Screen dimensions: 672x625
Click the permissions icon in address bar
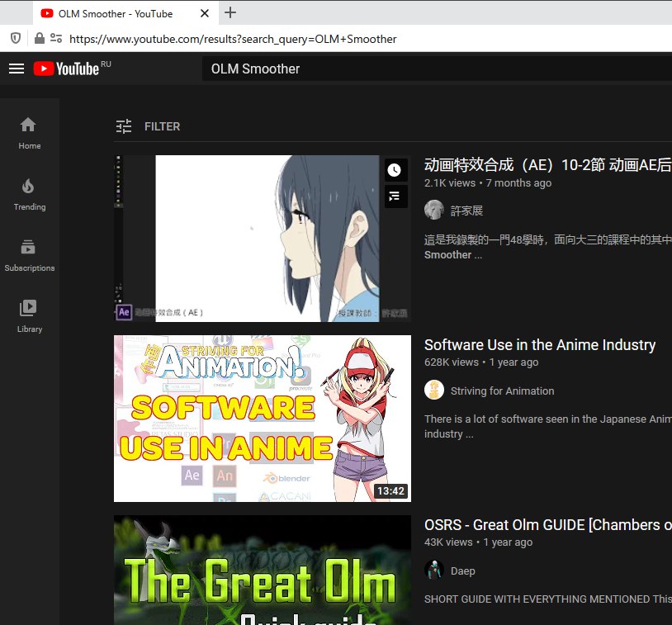56,38
